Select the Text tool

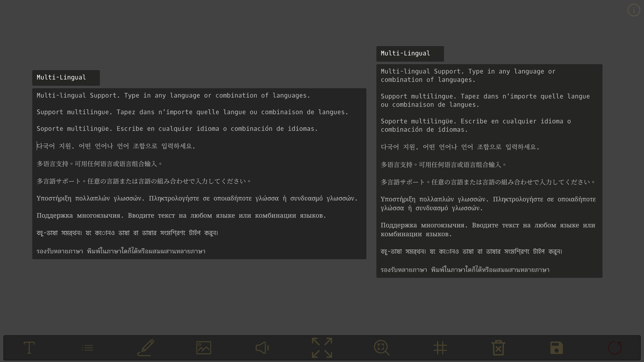click(29, 348)
